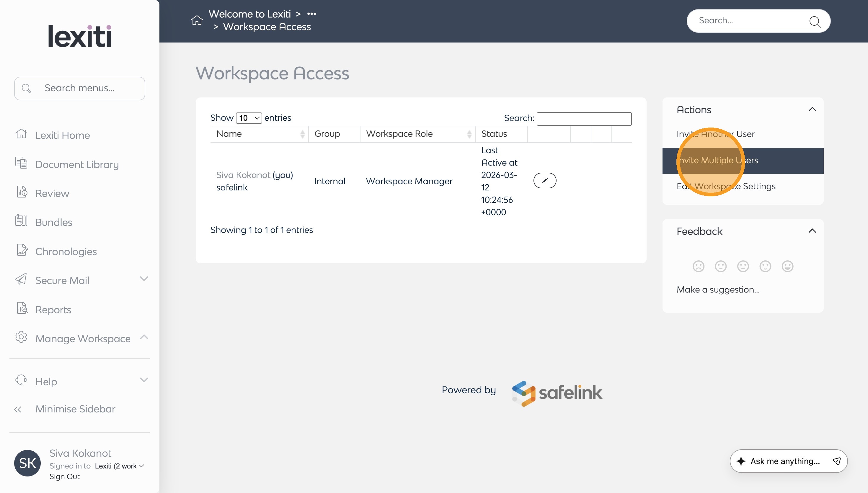
Task: Click the pencil edit icon for Siva Kokanot
Action: pos(544,180)
